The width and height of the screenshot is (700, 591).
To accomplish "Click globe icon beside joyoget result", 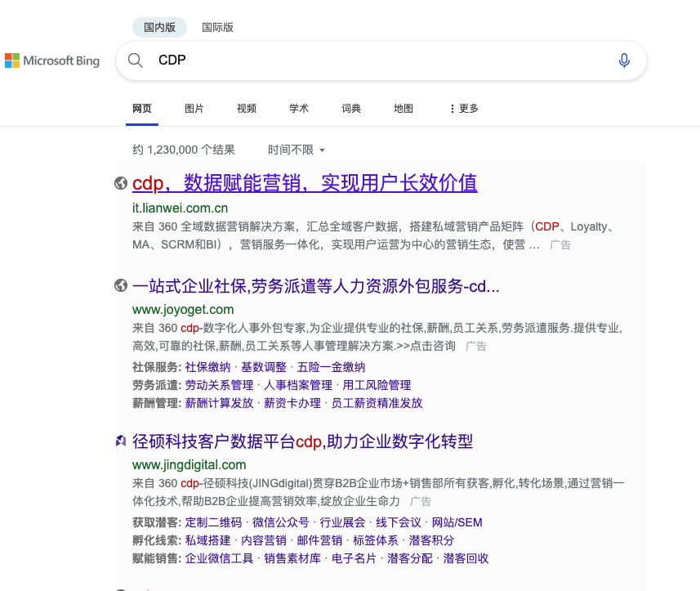I will pyautogui.click(x=121, y=285).
